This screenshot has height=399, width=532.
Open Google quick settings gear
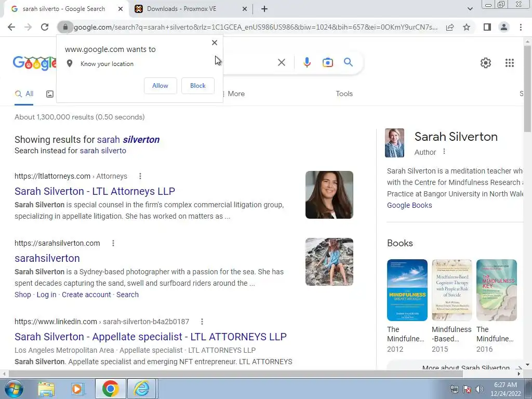pos(486,63)
